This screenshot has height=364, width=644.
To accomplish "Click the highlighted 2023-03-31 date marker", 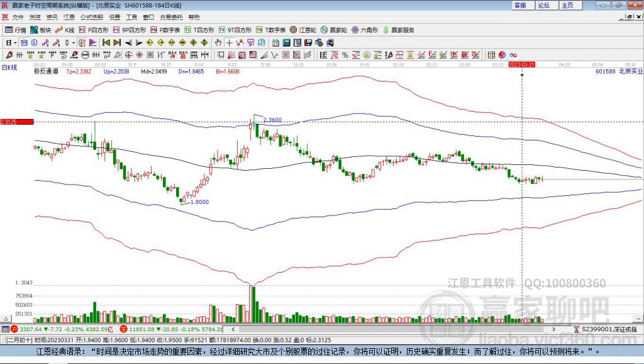I will 521,64.
